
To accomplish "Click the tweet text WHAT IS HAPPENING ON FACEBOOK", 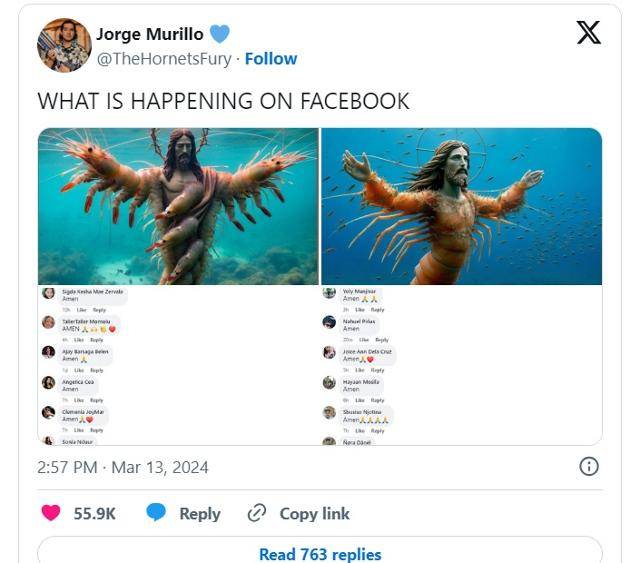I will pos(223,101).
